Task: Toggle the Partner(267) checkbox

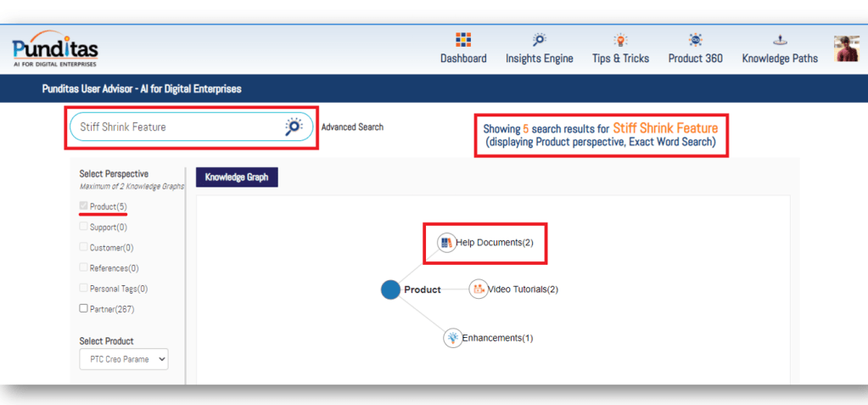Action: pyautogui.click(x=83, y=308)
